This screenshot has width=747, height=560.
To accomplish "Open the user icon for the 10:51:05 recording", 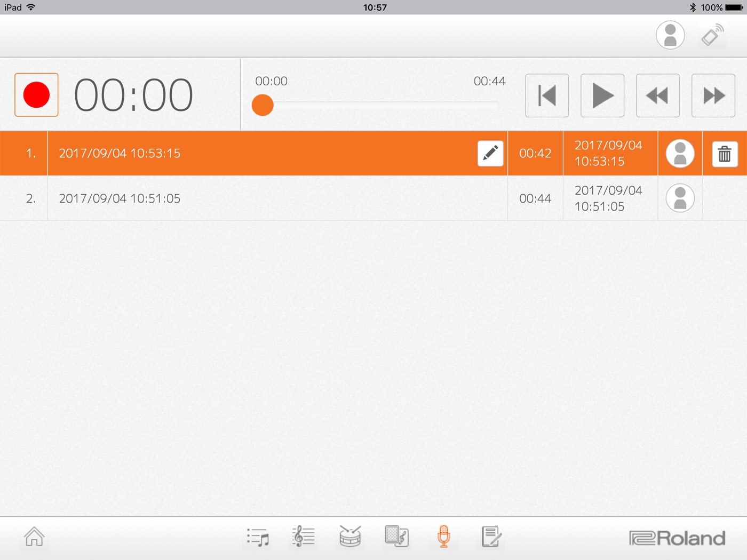I will tap(680, 198).
